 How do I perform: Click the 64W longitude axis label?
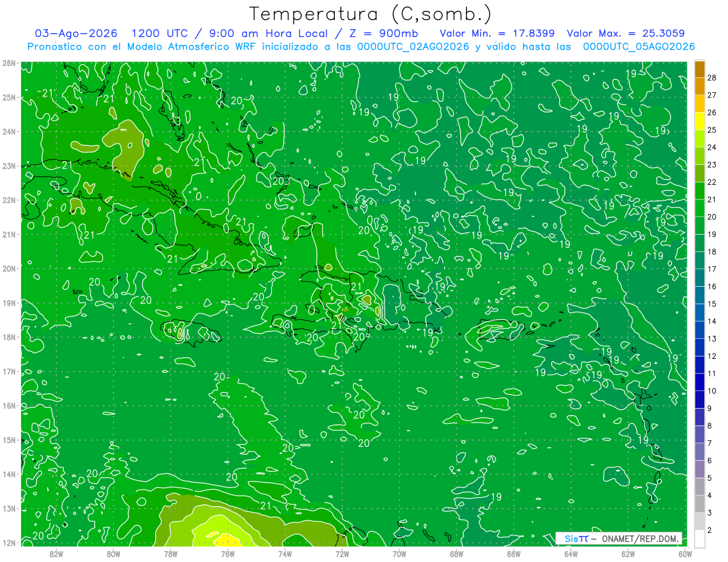[570, 553]
